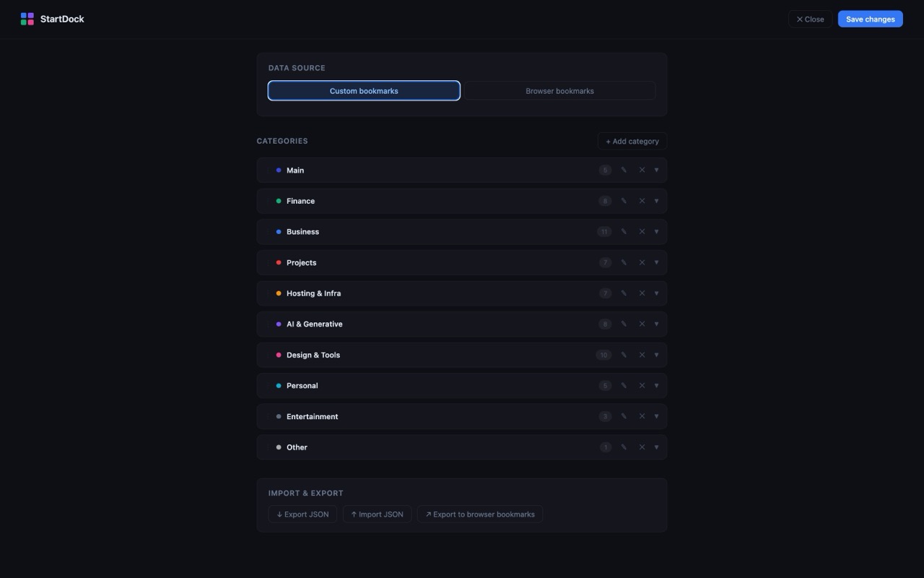
Task: Click the purple dot for AI & Generative
Action: [x=279, y=324]
